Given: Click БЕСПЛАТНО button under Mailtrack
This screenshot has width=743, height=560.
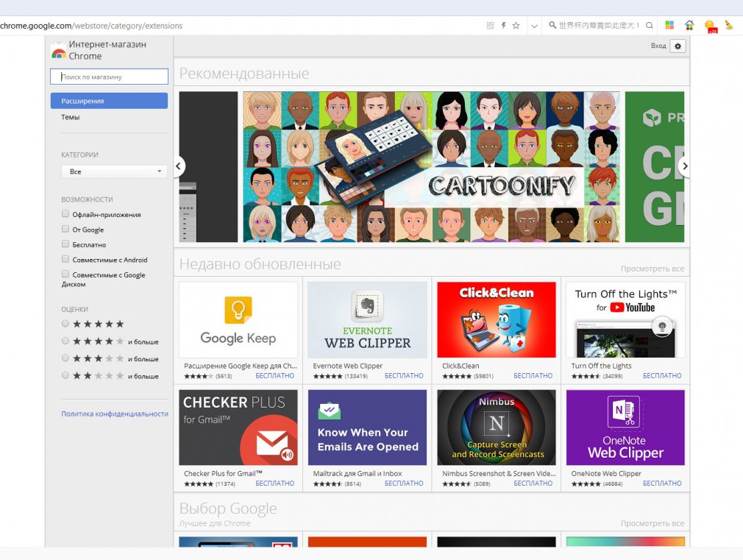Looking at the screenshot, I should (x=404, y=483).
